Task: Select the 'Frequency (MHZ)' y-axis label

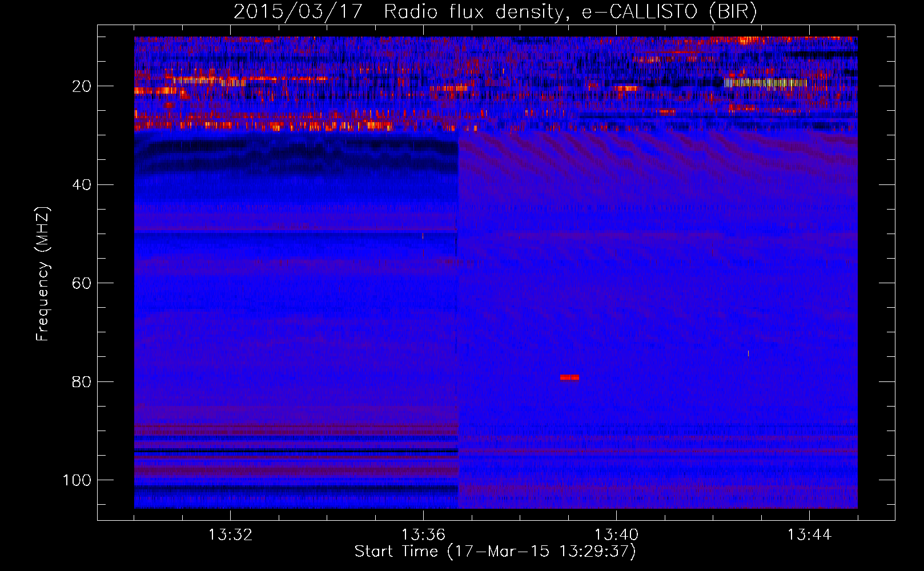Action: point(43,274)
